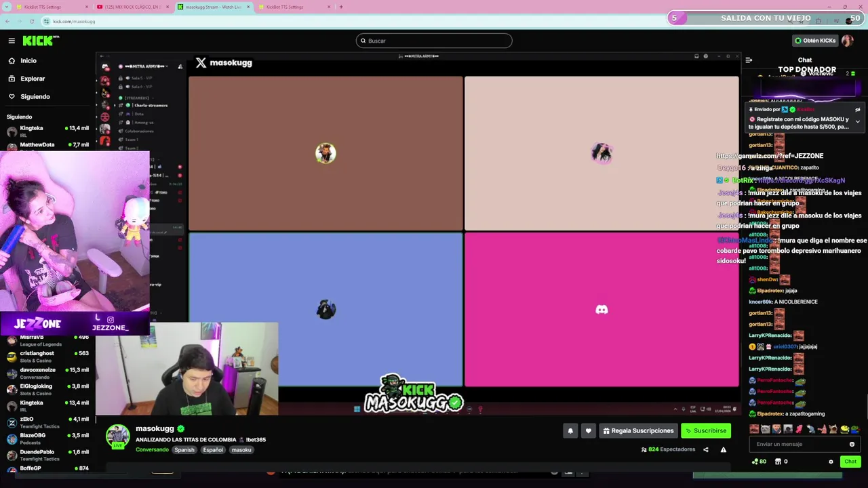Screen dimensions: 868x488
Task: Click the Discord logo tile in stream
Action: tap(601, 310)
